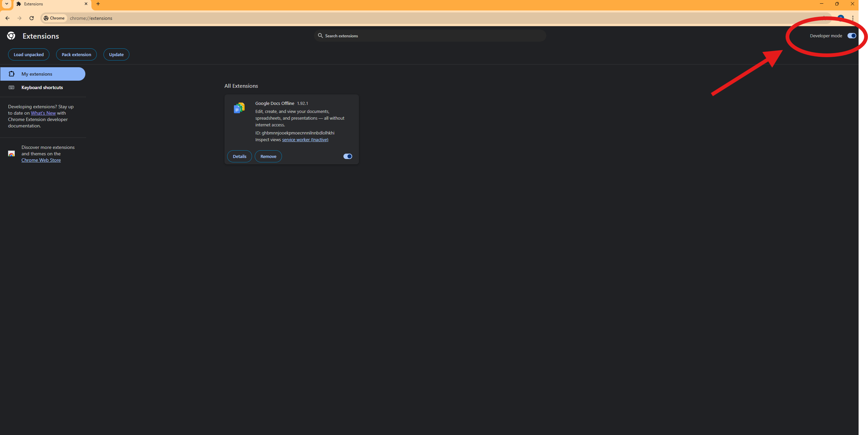Open the Chrome three-dot menu
This screenshot has height=435, width=868.
pyautogui.click(x=853, y=18)
